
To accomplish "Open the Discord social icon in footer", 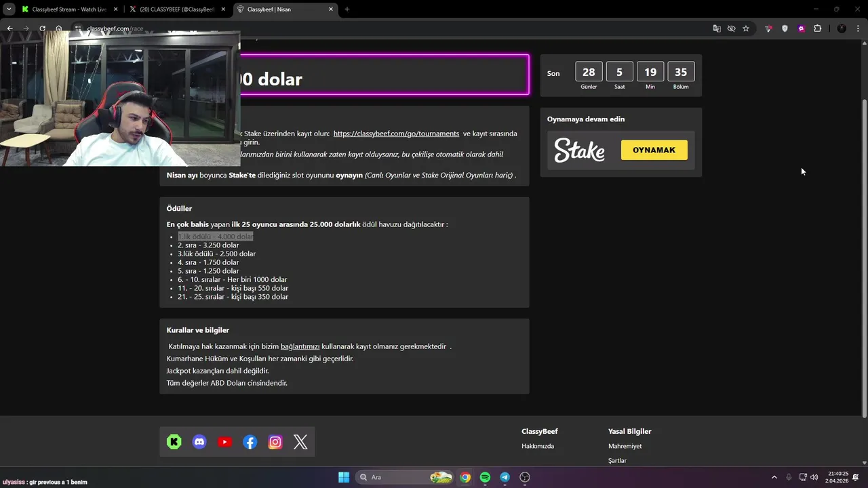I will (x=199, y=442).
